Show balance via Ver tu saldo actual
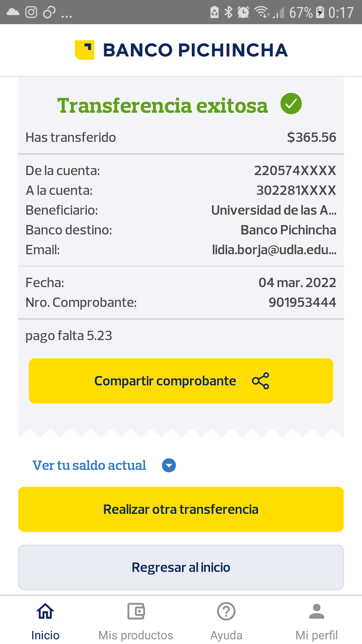This screenshot has width=362, height=644. coord(89,465)
